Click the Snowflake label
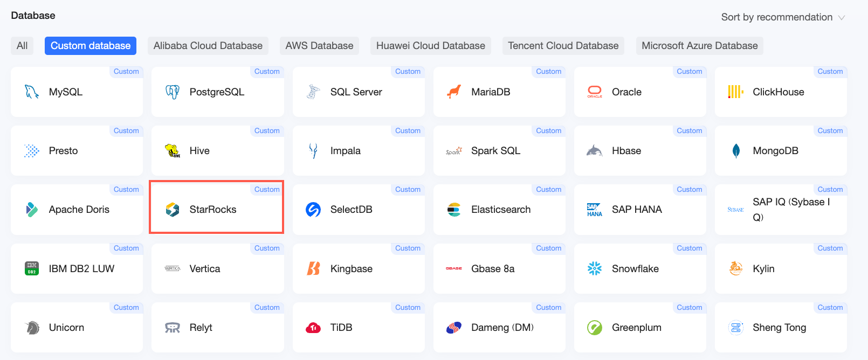Image resolution: width=868 pixels, height=360 pixels. point(635,268)
